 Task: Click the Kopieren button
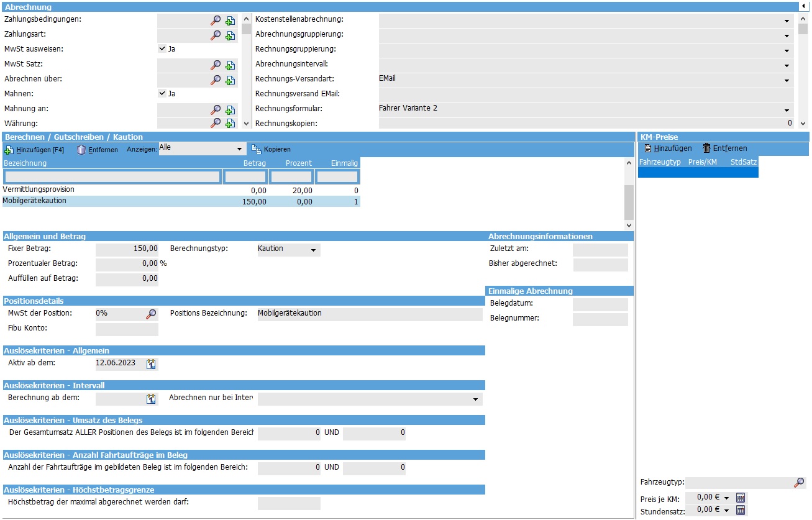[271, 150]
